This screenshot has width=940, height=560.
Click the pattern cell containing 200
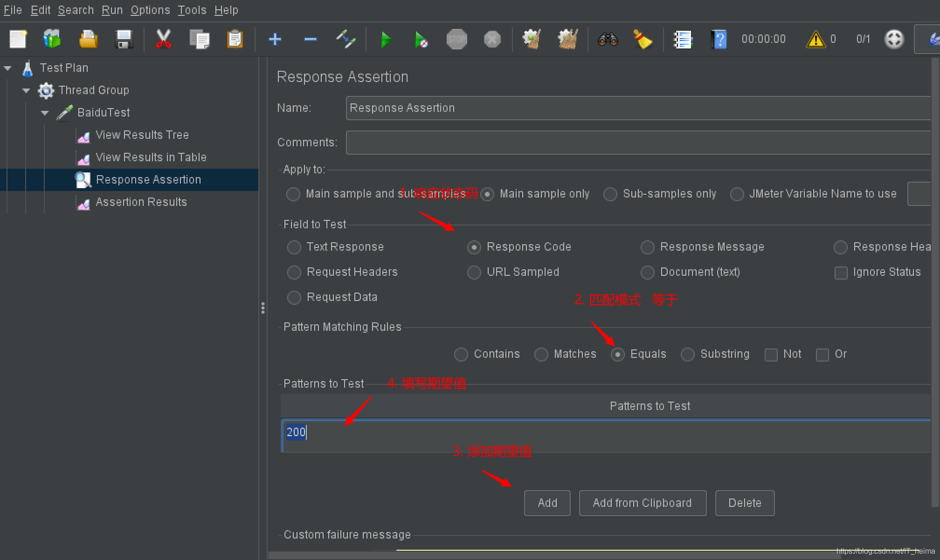tap(606, 436)
